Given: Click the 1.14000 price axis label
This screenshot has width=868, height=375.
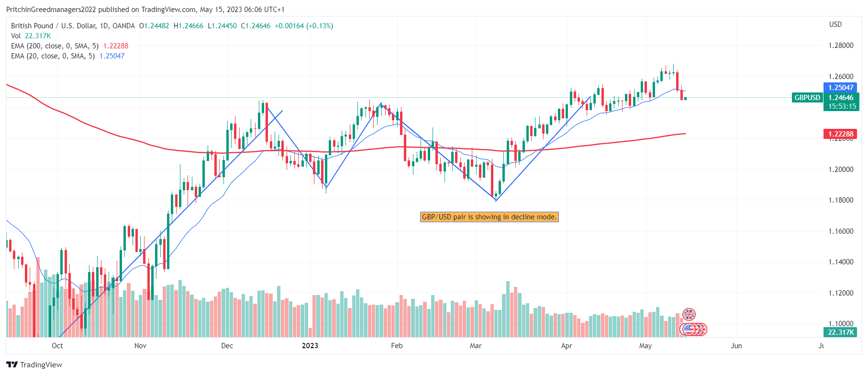Looking at the screenshot, I should 841,262.
